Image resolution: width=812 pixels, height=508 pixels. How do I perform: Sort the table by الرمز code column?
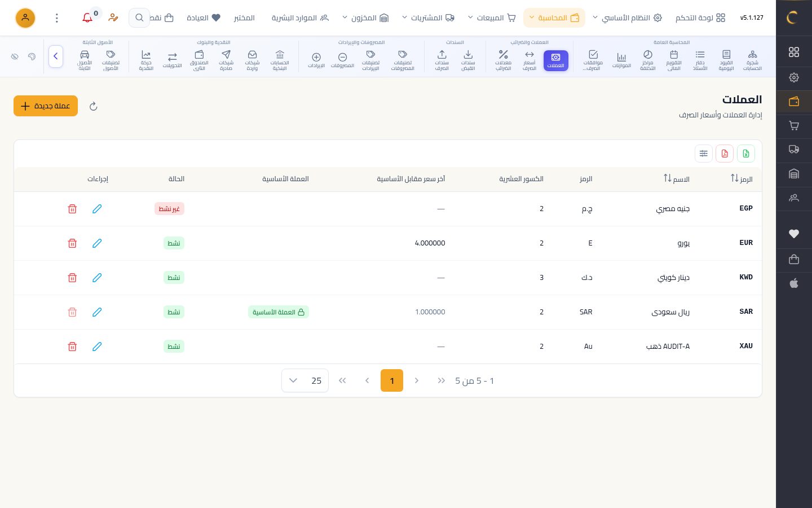point(742,179)
